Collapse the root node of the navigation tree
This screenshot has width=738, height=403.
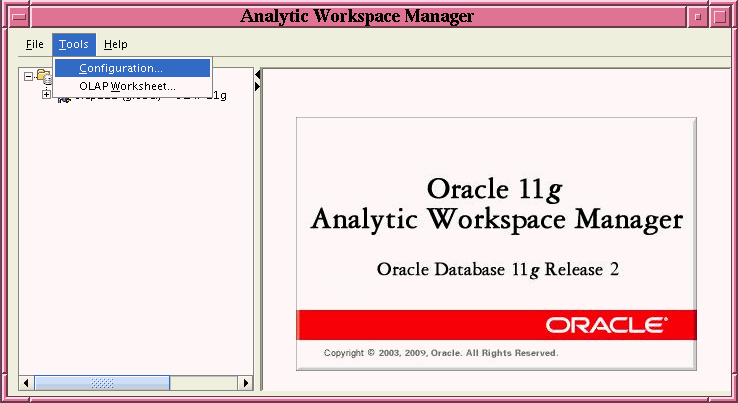(x=28, y=76)
